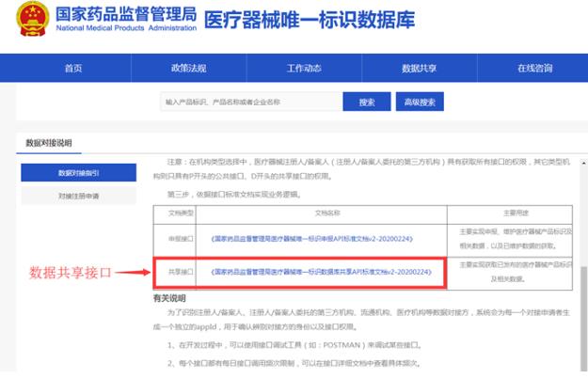Select 对接注册申请 in the sidebar
This screenshot has height=379, width=588.
coord(78,196)
